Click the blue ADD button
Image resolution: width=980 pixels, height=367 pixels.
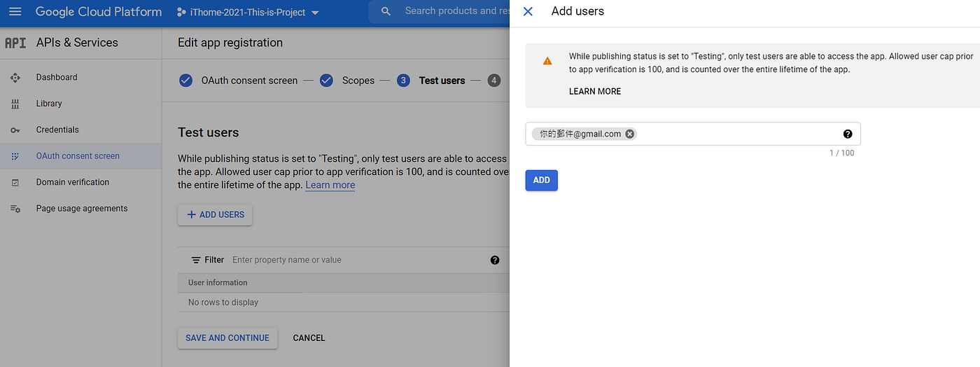tap(542, 180)
